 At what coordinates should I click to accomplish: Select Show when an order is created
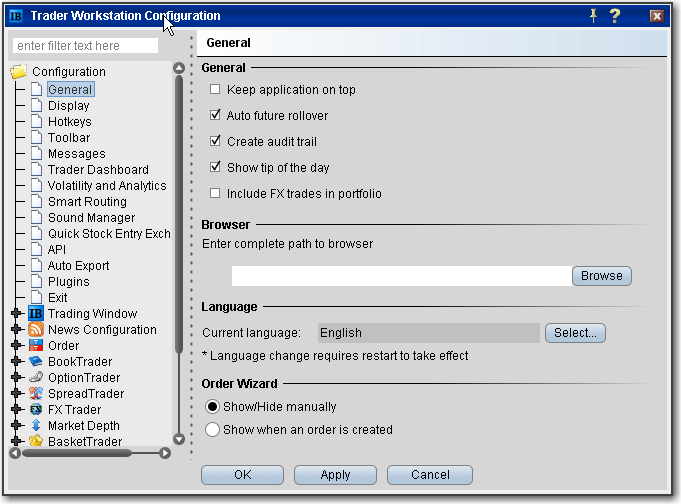coord(212,430)
